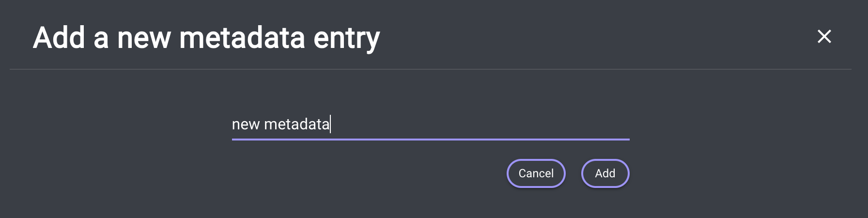Click the Add button

click(605, 173)
